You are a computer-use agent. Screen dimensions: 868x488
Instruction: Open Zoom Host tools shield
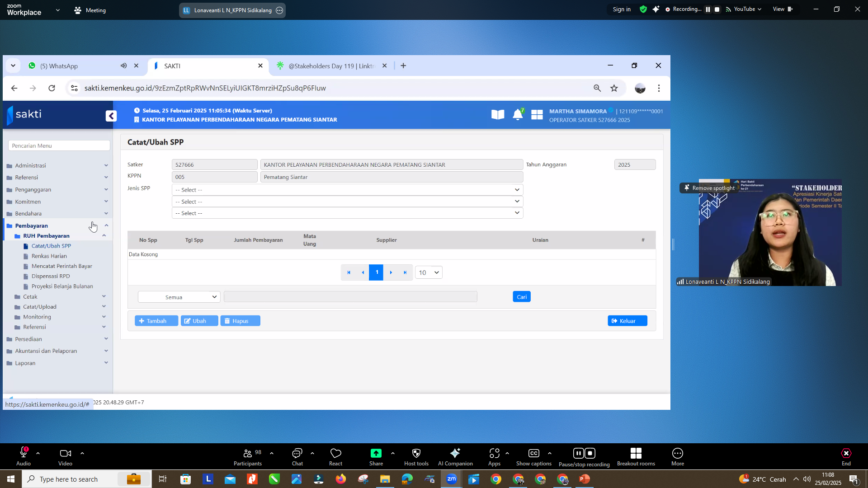pyautogui.click(x=416, y=456)
